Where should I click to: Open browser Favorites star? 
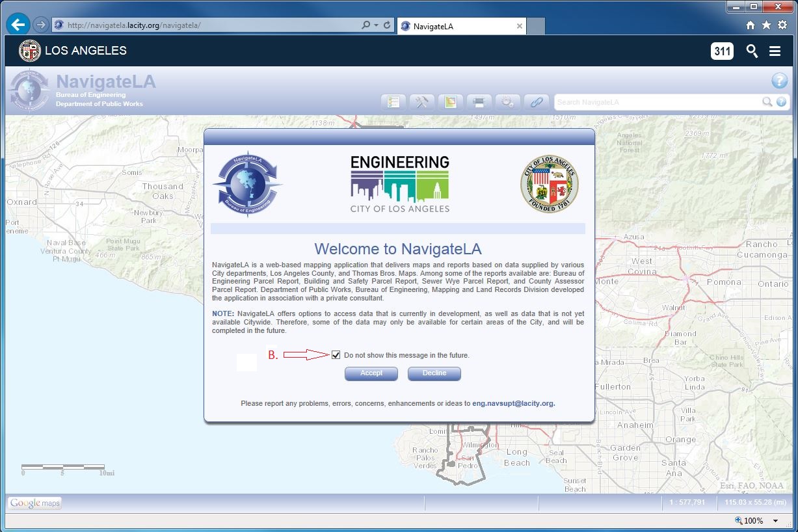pos(766,25)
